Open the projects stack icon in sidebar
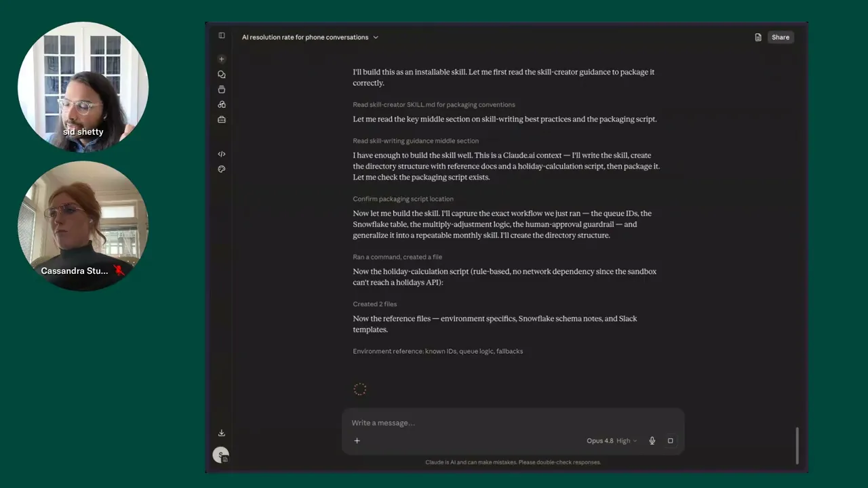Viewport: 868px width, 488px height. pos(222,89)
